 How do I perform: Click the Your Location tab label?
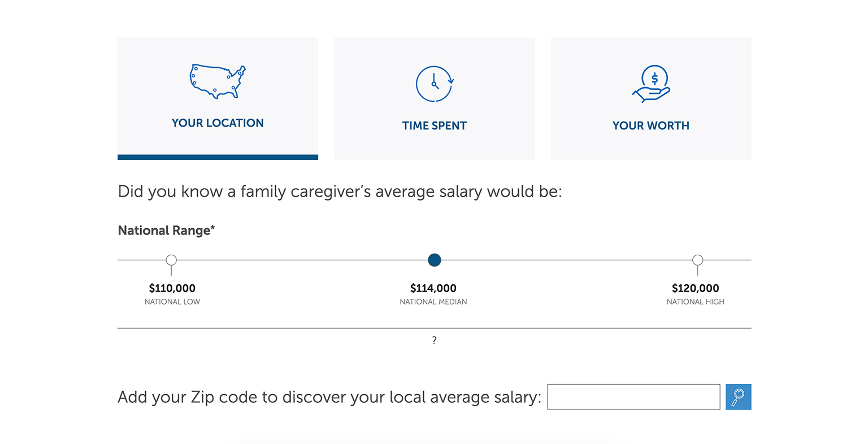[218, 123]
